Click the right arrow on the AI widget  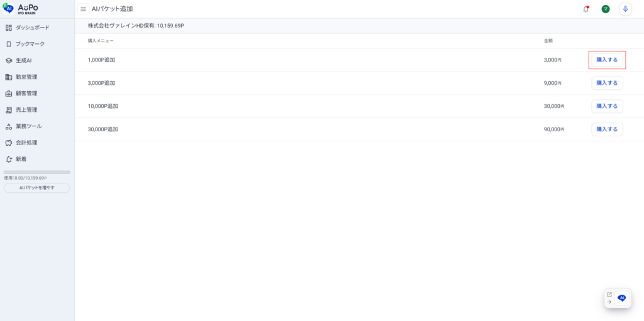coord(609,302)
